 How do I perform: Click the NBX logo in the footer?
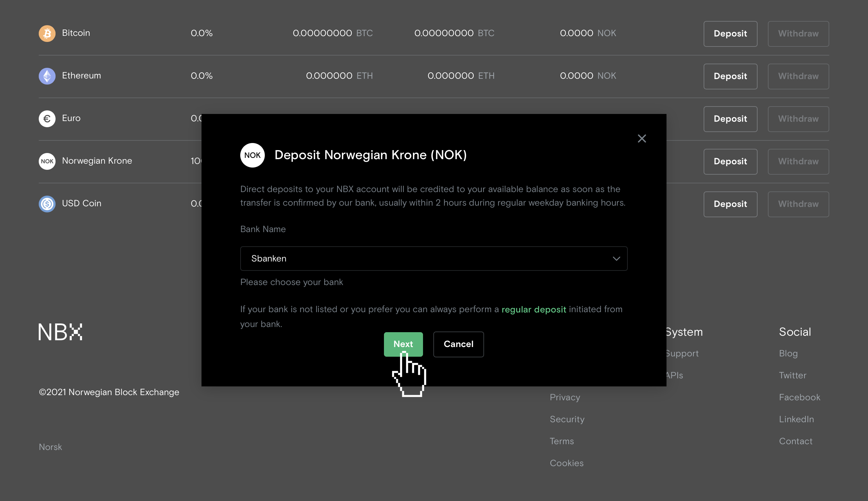pos(61,332)
